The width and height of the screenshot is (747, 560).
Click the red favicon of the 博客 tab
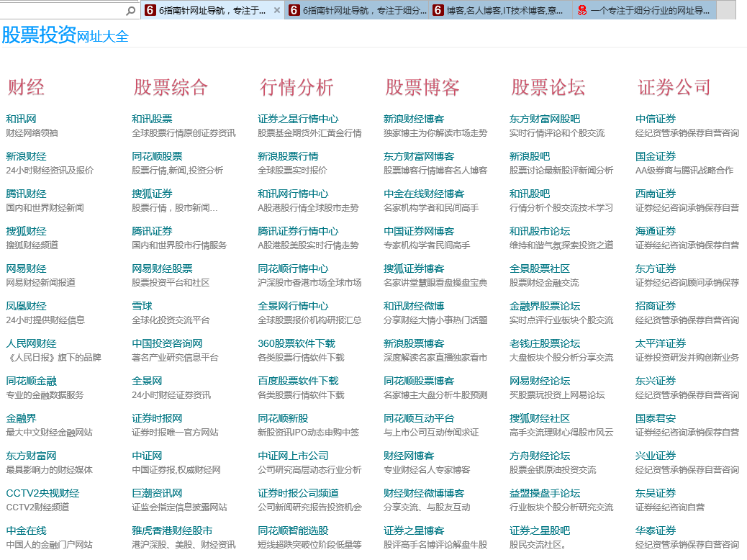coord(438,10)
